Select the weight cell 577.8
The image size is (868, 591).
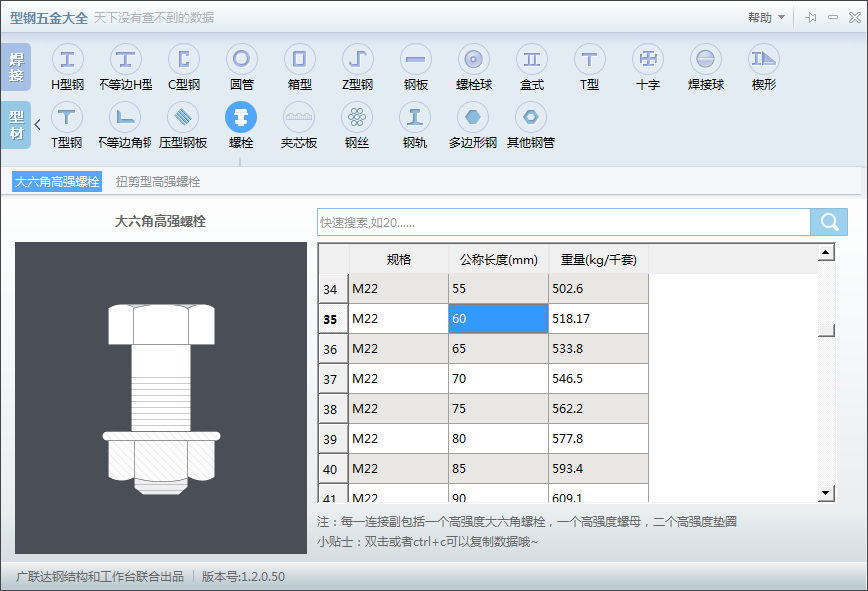coord(598,439)
